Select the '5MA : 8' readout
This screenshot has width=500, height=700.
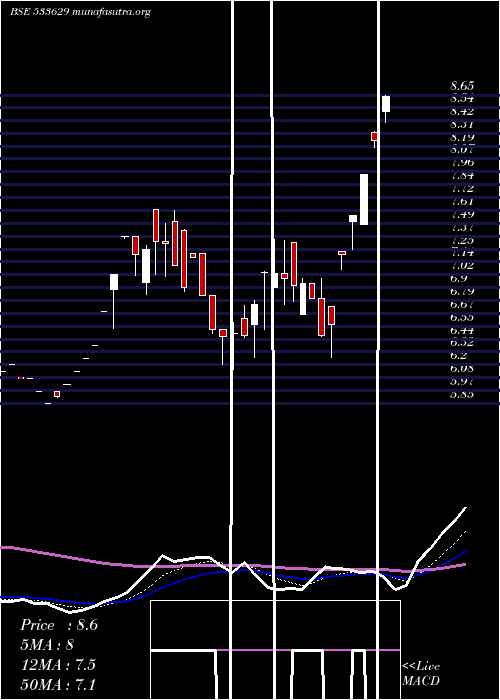[x=47, y=645]
